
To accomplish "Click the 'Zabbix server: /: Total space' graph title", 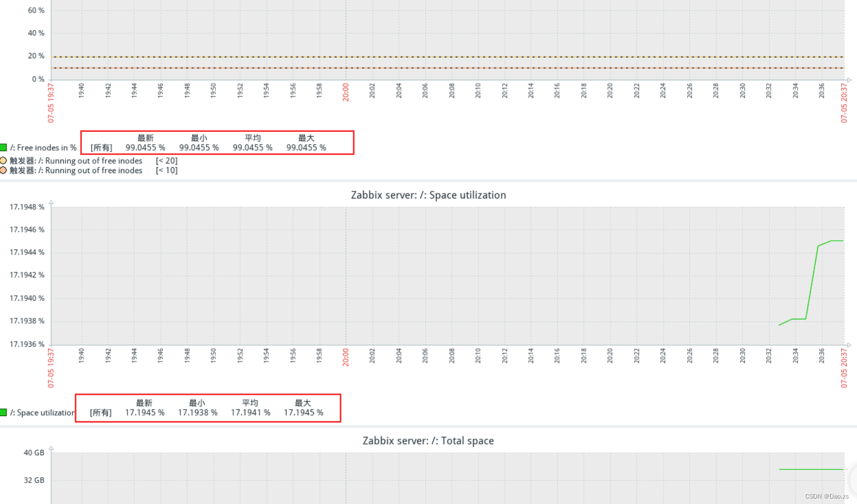I will tap(428, 441).
